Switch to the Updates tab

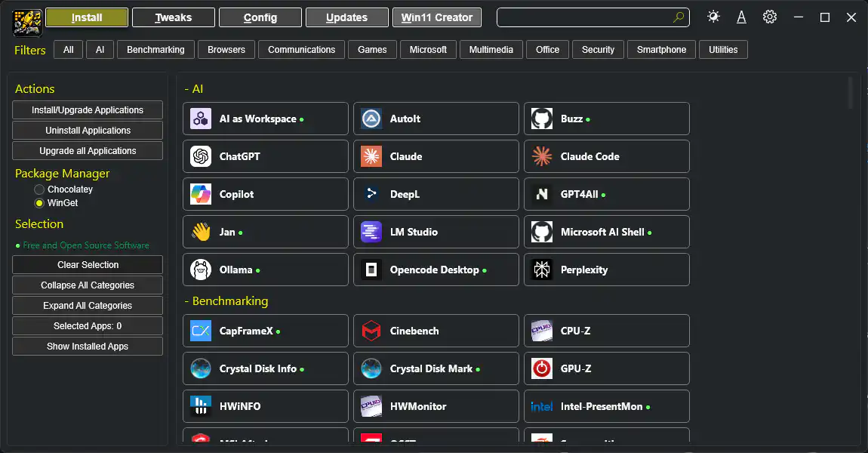(346, 17)
